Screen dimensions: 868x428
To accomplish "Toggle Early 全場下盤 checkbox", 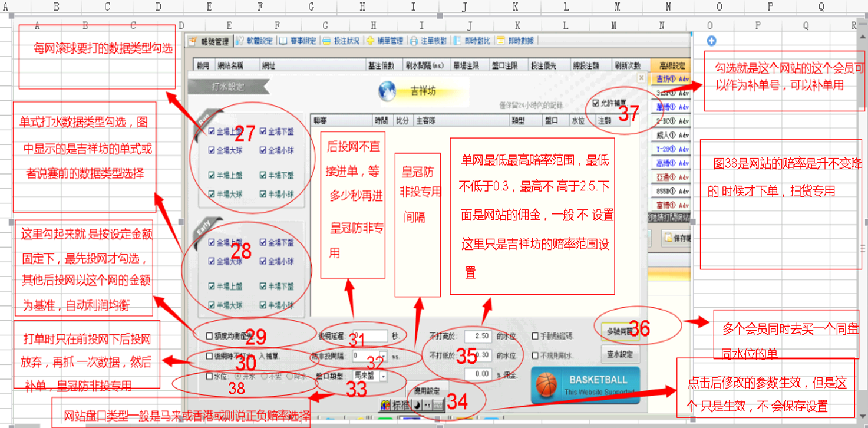I will (263, 242).
